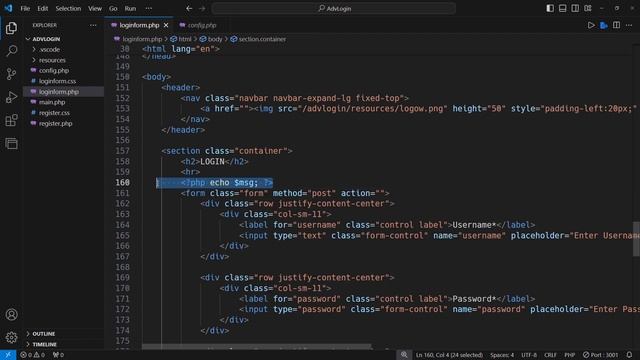Change language mode via PHP

(569, 355)
